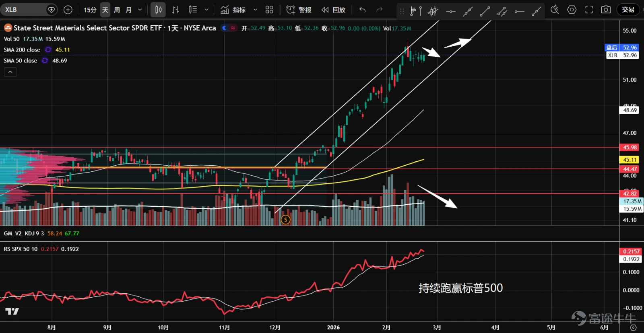Choose the horizontal ray drawing tool
The image size is (644, 333).
(x=519, y=11)
